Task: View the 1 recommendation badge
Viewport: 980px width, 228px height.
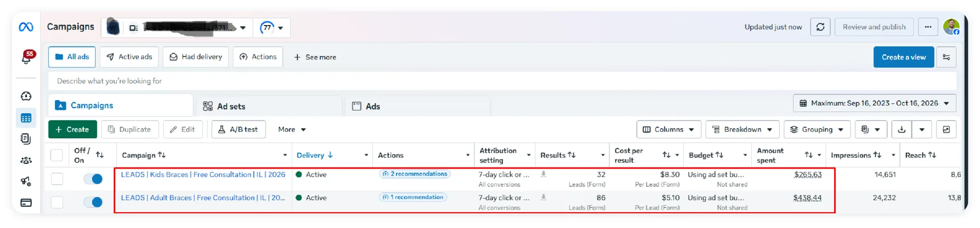Action: click(x=413, y=198)
